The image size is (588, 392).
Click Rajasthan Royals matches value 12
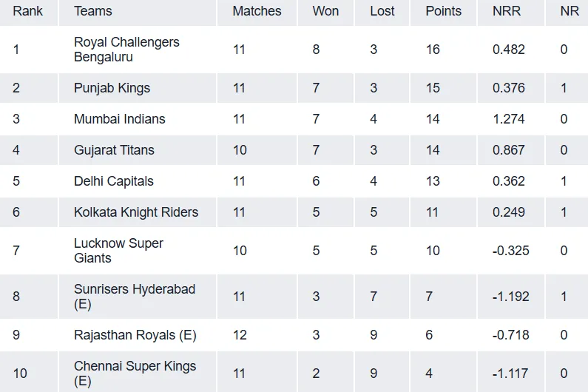(240, 335)
